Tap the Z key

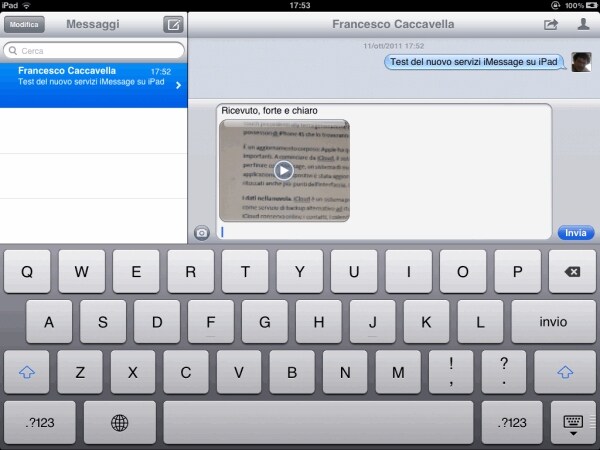[80, 372]
